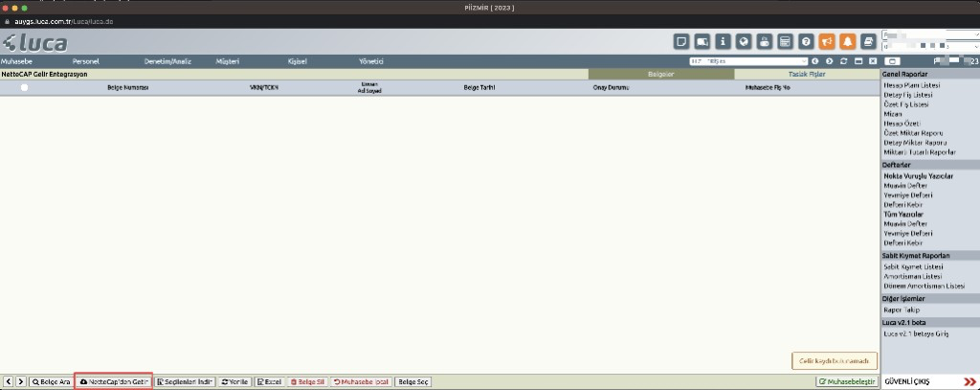The image size is (980, 390).
Task: Click the Muhasebeleştir button
Action: [847, 381]
